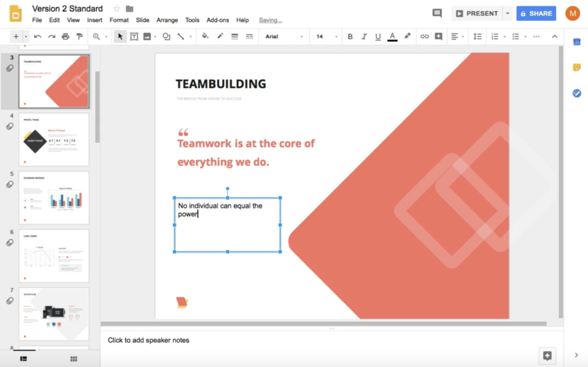Image resolution: width=588 pixels, height=367 pixels.
Task: Expand bulleted list style dropdown arrow
Action: (525, 37)
